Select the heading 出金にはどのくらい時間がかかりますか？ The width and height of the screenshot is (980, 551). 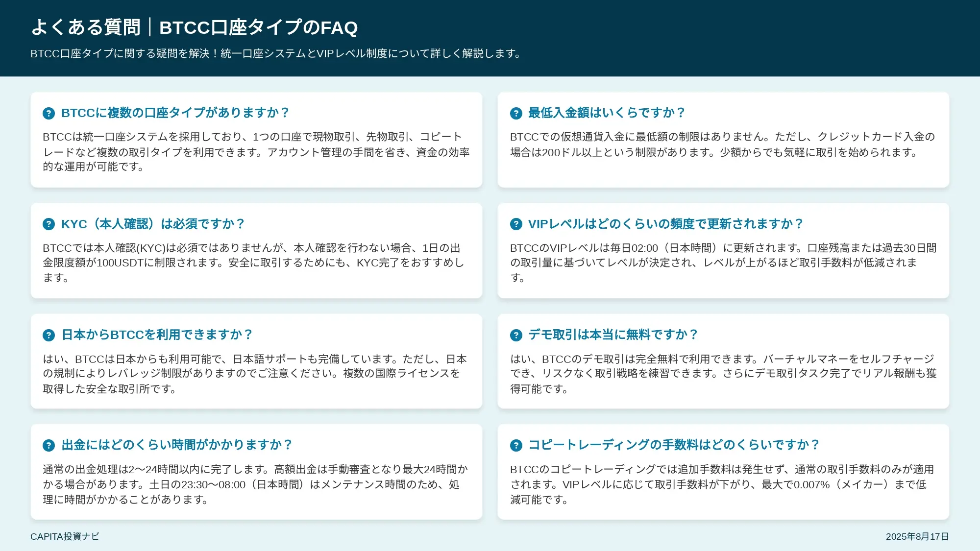177,445
